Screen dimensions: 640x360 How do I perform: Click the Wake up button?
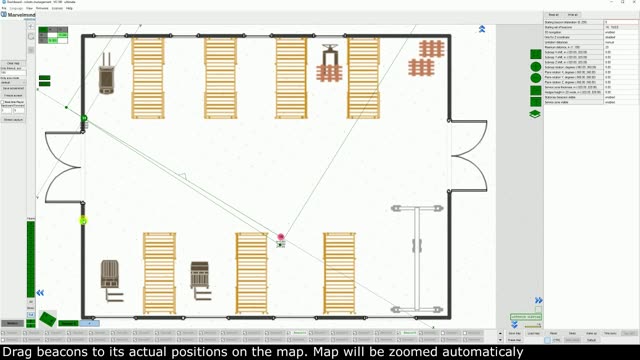tap(591, 333)
